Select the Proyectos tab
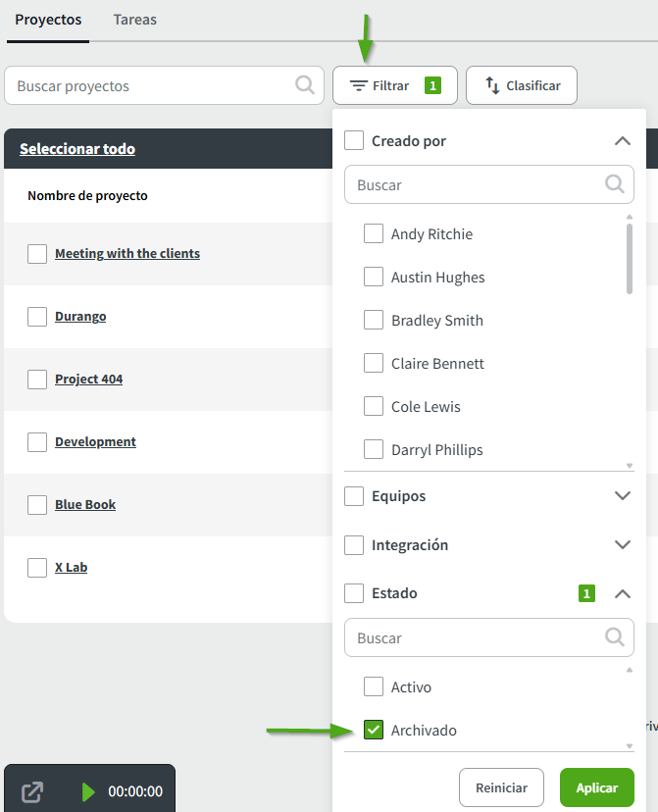This screenshot has height=812, width=658. click(x=48, y=20)
